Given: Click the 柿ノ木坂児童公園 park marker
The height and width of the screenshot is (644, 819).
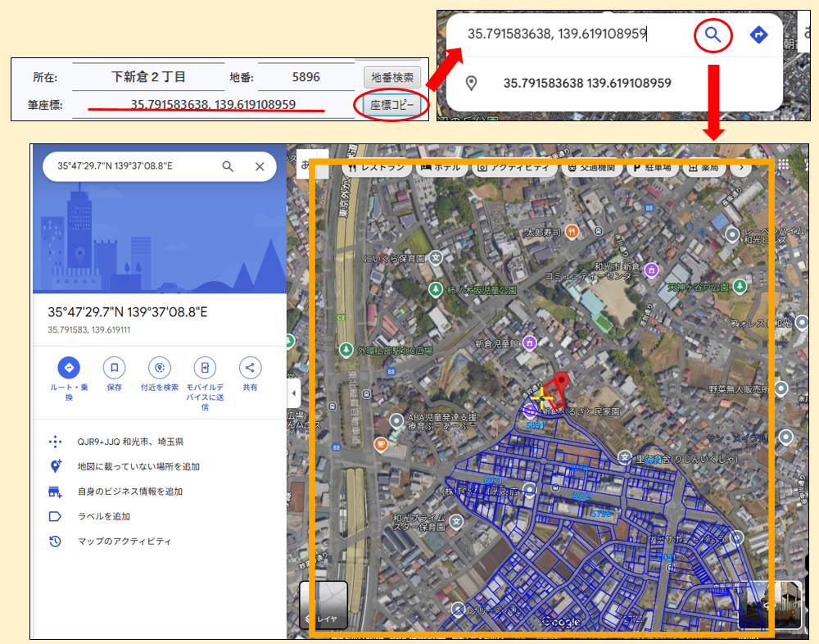Looking at the screenshot, I should tap(436, 289).
